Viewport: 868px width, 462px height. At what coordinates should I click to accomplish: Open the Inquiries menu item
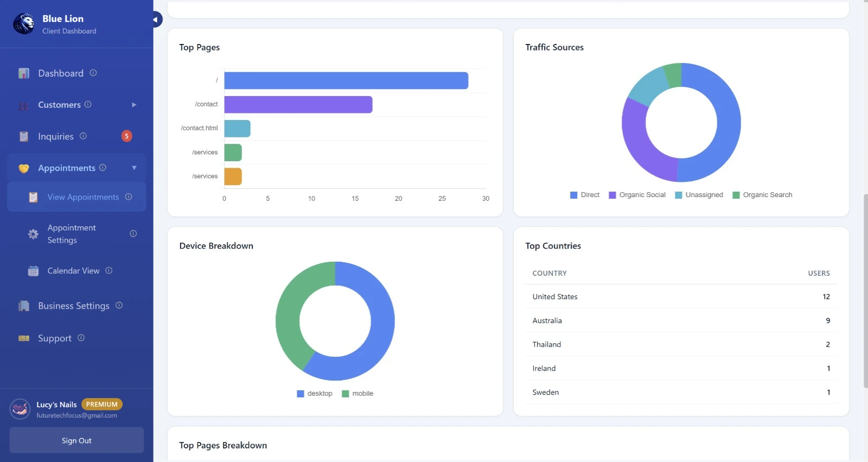click(x=76, y=136)
